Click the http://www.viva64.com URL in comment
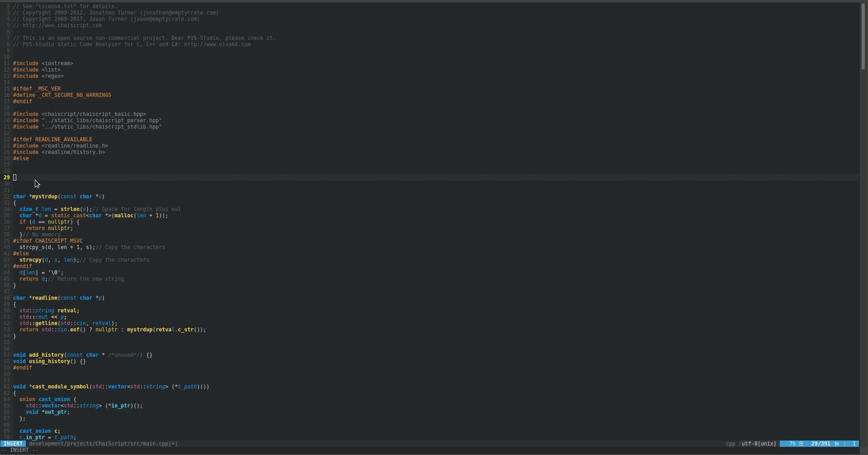 [x=217, y=44]
